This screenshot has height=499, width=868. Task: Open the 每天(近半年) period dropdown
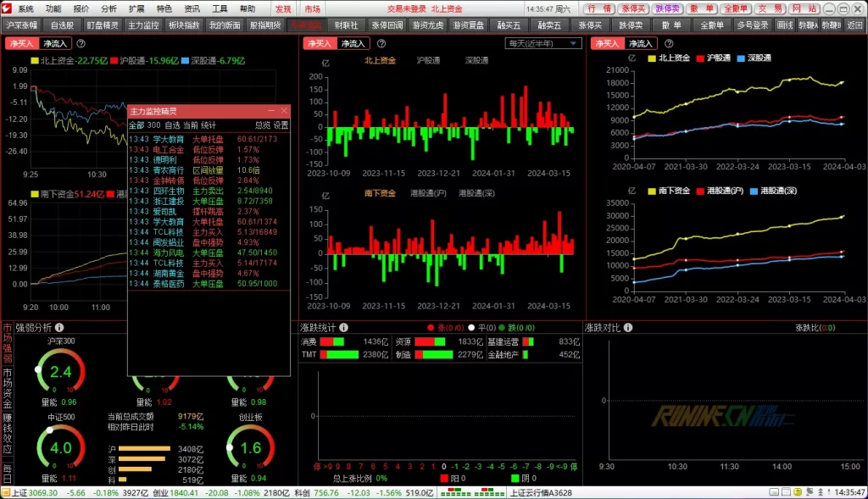coord(543,43)
